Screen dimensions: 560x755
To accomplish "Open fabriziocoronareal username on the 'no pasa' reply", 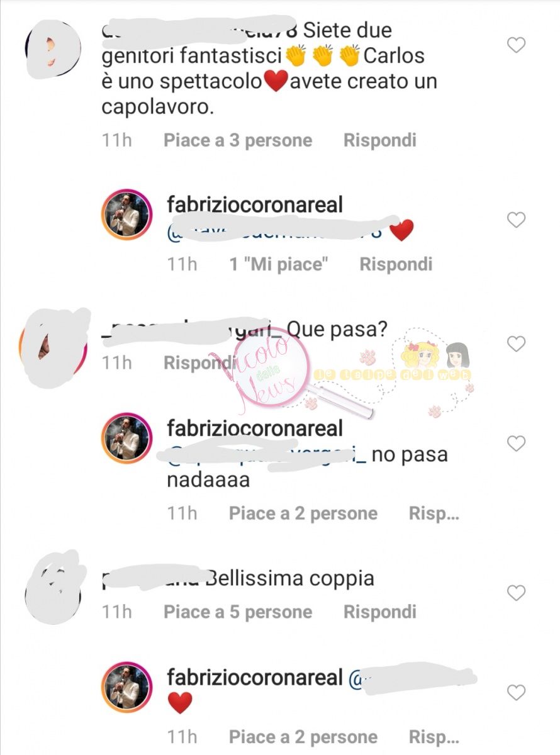I will (x=255, y=428).
